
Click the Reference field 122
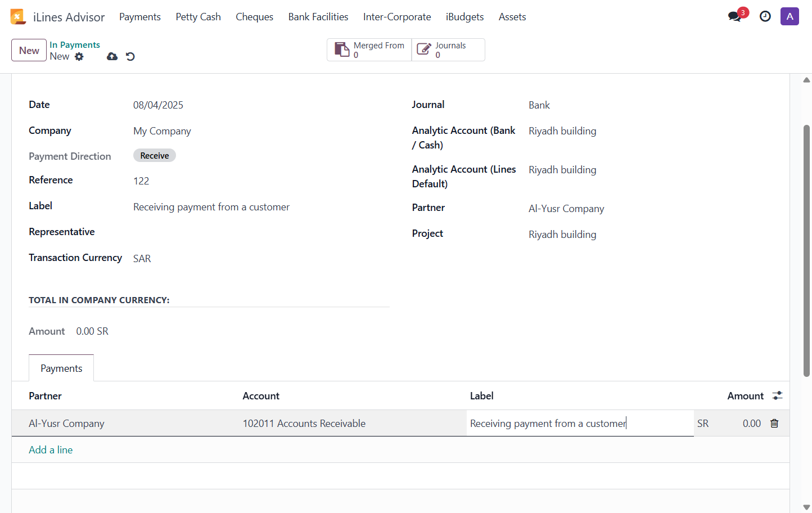pyautogui.click(x=261, y=181)
